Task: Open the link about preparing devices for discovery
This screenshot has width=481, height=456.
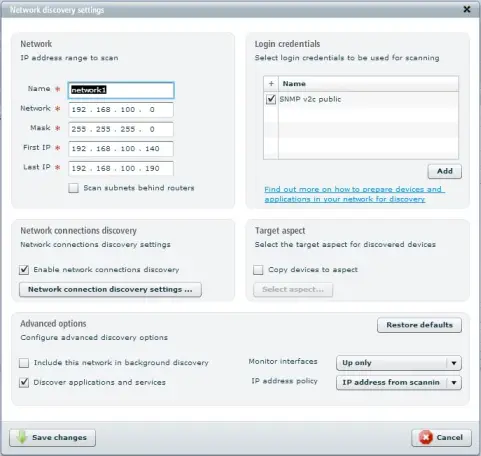Action: coord(354,194)
